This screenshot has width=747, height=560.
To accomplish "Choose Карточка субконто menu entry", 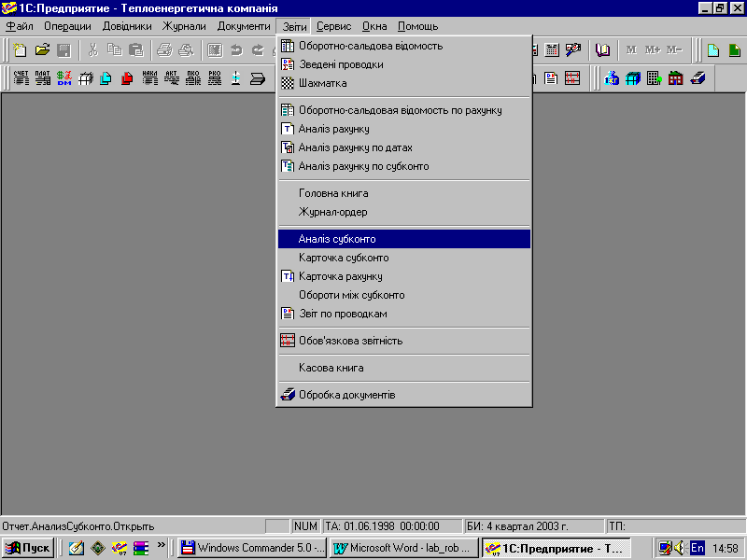I will [x=404, y=258].
